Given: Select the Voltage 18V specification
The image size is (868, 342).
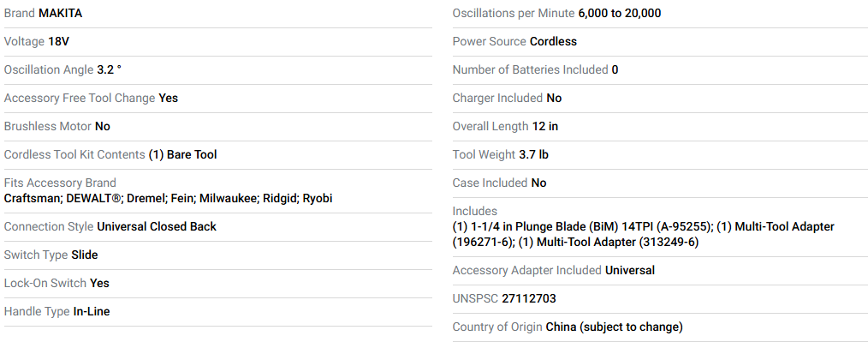Looking at the screenshot, I should [x=59, y=42].
